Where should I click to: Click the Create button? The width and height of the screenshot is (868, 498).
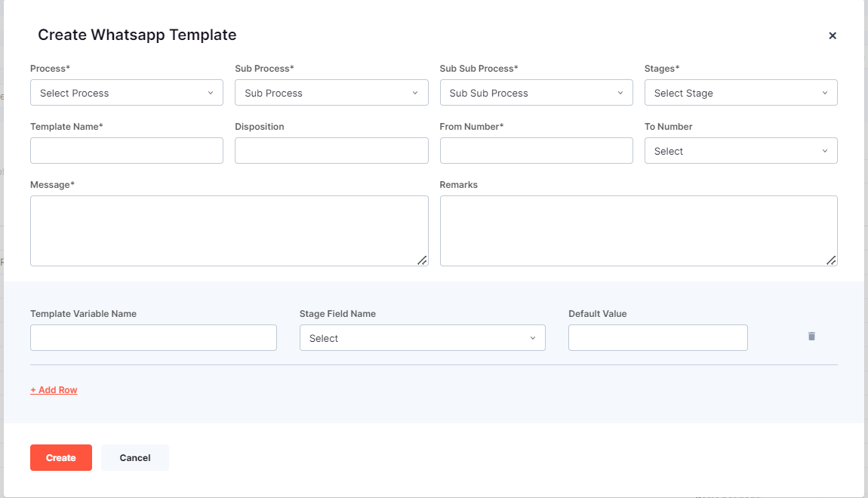(x=60, y=457)
